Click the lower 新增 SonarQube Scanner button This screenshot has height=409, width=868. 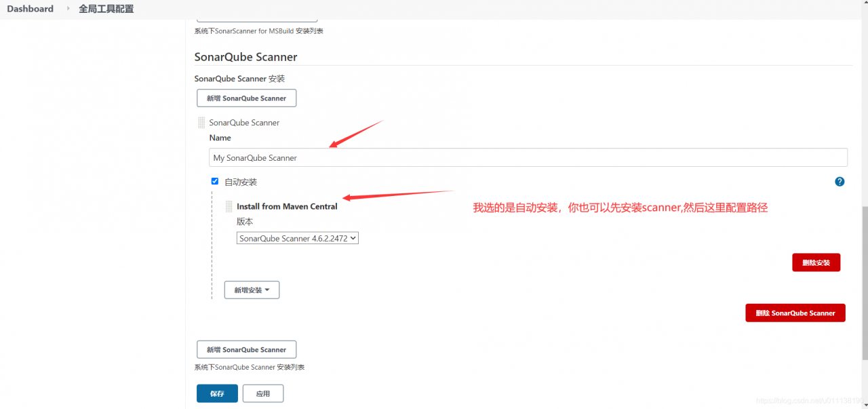[x=246, y=350]
